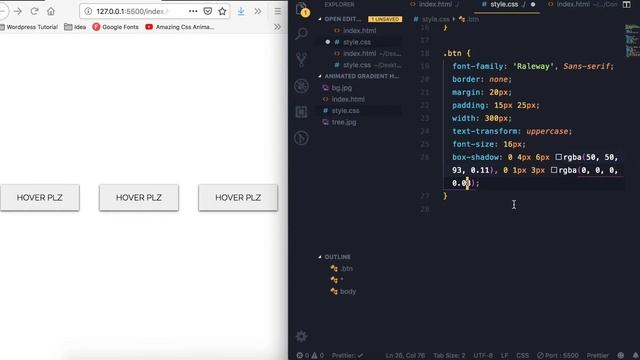This screenshot has width=640, height=360.
Task: Click the feedback smiley in status bar
Action: click(621, 356)
